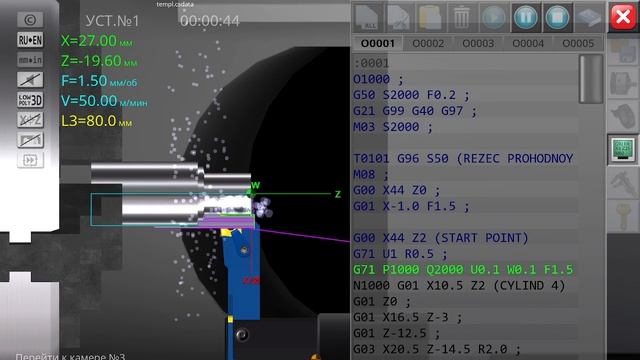Select code line G71 U1 R0.5
640x360 pixels.
[400, 254]
